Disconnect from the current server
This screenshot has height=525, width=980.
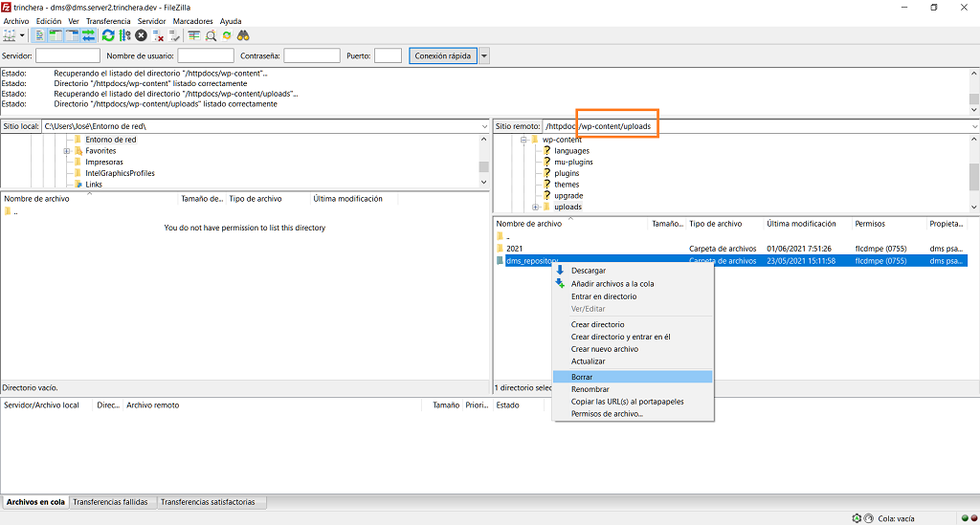pyautogui.click(x=158, y=35)
